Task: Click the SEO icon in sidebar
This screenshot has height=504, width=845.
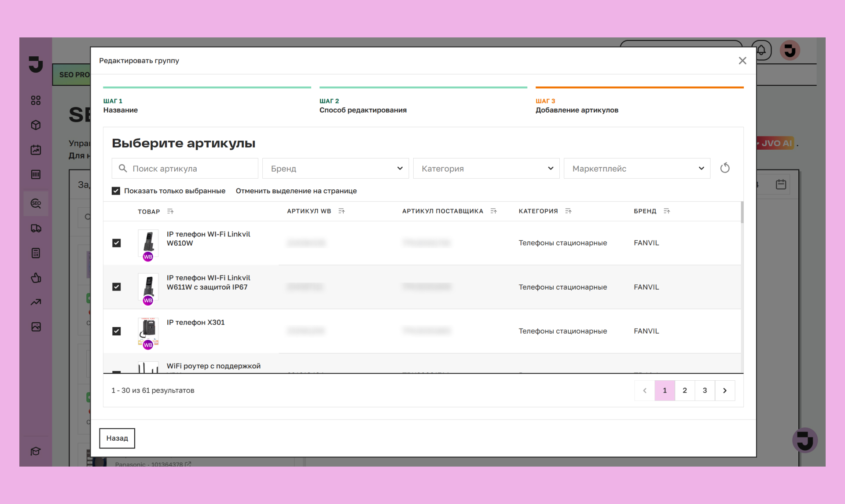Action: [x=36, y=203]
